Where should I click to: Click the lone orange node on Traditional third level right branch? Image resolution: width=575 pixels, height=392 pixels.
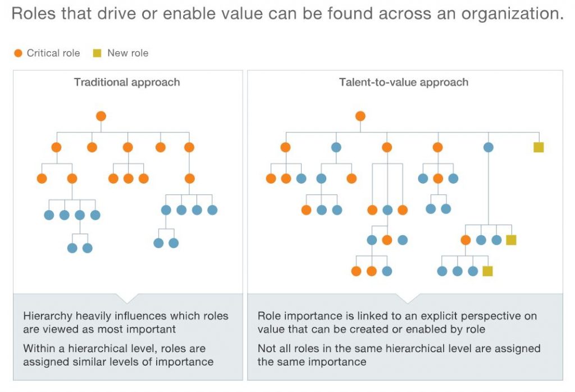[189, 179]
